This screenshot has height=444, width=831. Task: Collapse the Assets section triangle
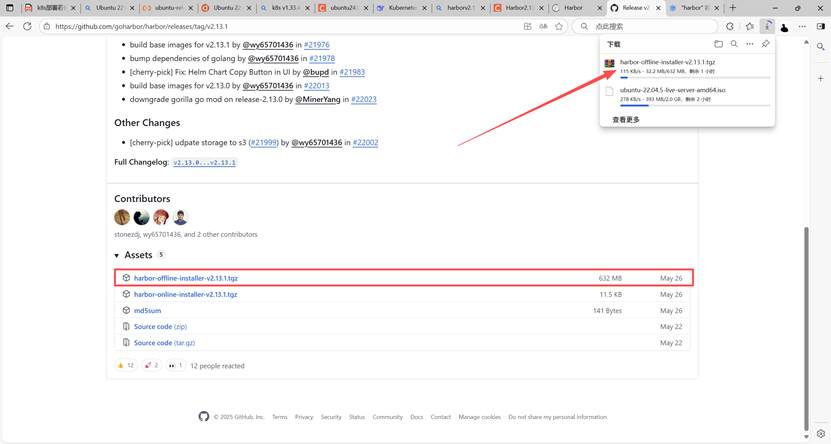117,255
